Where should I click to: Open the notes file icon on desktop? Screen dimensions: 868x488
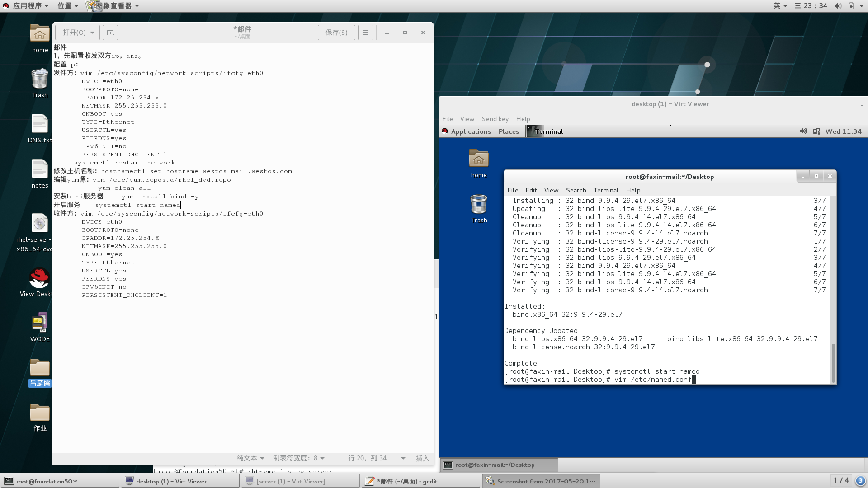tap(40, 169)
